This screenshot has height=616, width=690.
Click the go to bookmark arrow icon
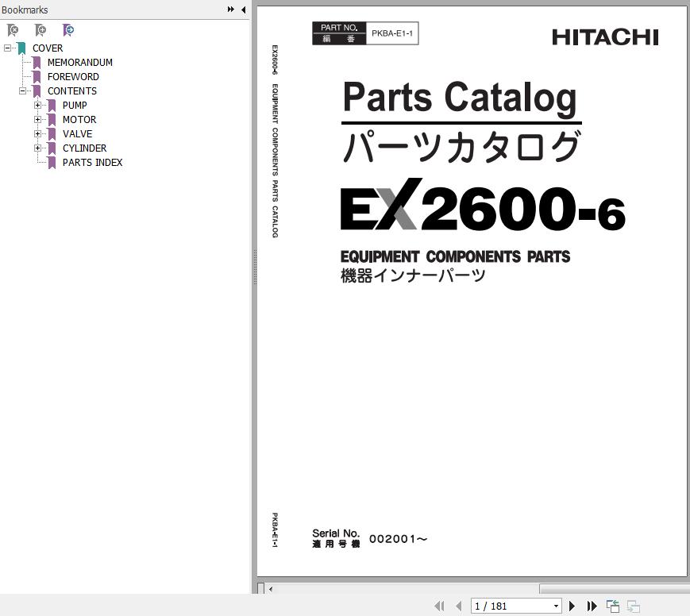click(68, 30)
